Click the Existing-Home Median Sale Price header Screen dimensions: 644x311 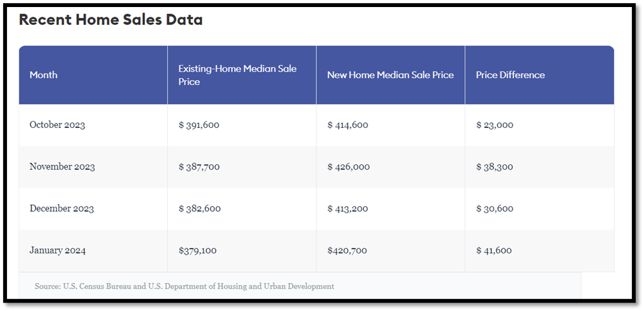point(238,75)
